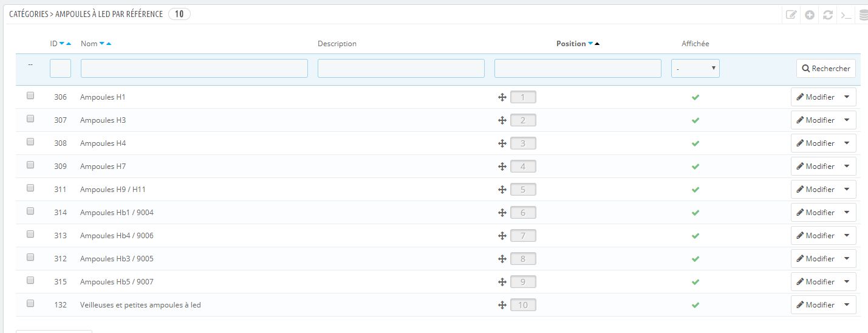The width and height of the screenshot is (868, 333).
Task: Grab move handle for Veilleuses et petites ampoules
Action: point(502,305)
